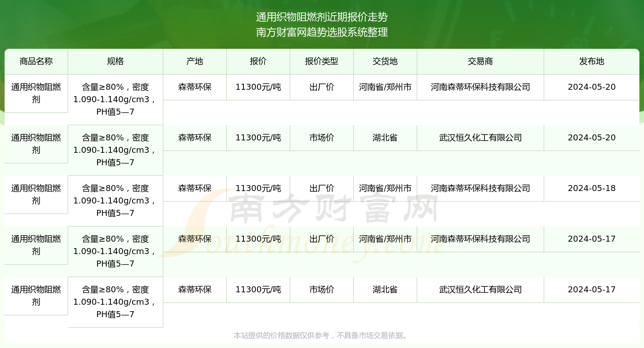Select the 报价类型 column header
Screen dimensions: 644x348
[322, 62]
